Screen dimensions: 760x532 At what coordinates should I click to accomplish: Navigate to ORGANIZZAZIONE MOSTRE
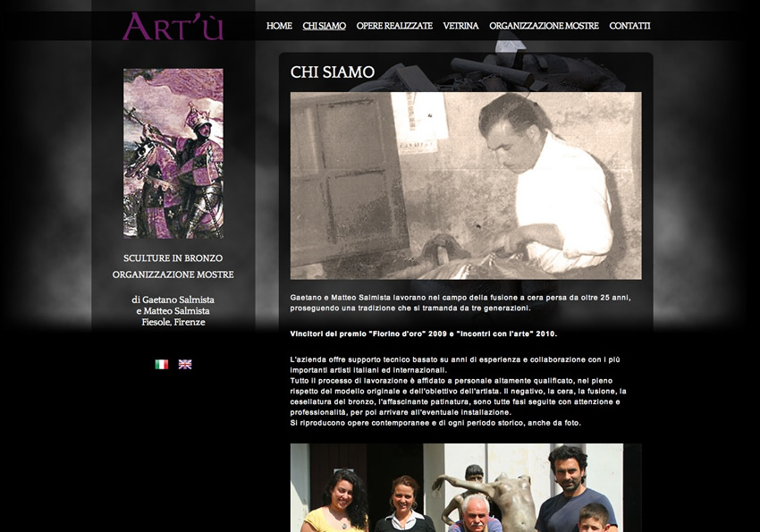(544, 26)
